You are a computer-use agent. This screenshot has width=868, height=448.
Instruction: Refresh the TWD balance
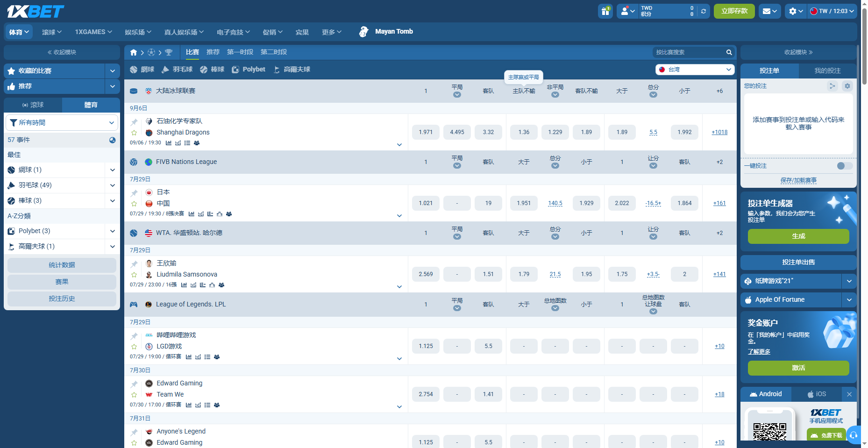(x=703, y=11)
